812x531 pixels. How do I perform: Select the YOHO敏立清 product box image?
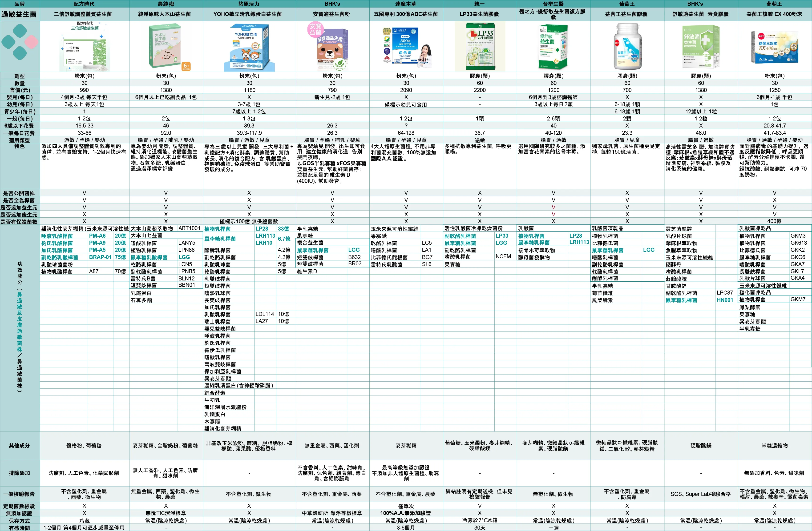coord(249,47)
